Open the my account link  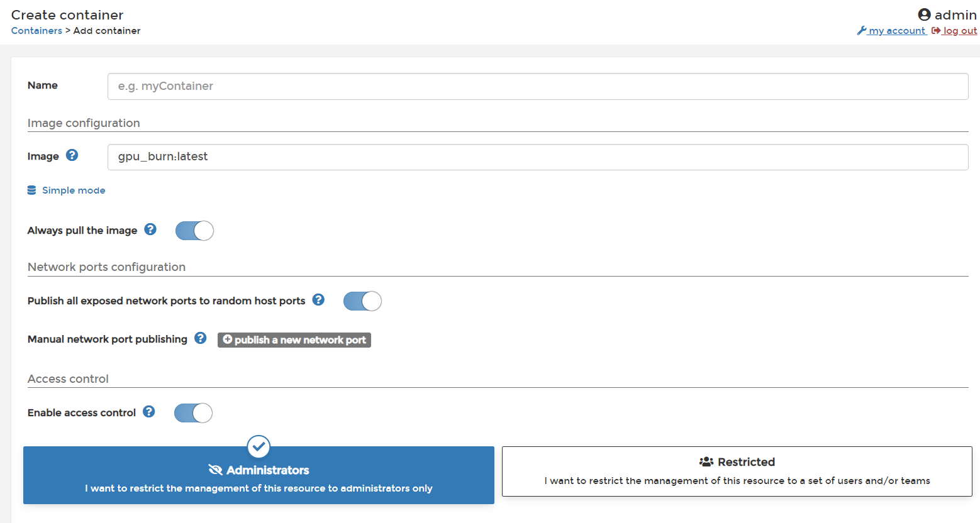coord(896,31)
